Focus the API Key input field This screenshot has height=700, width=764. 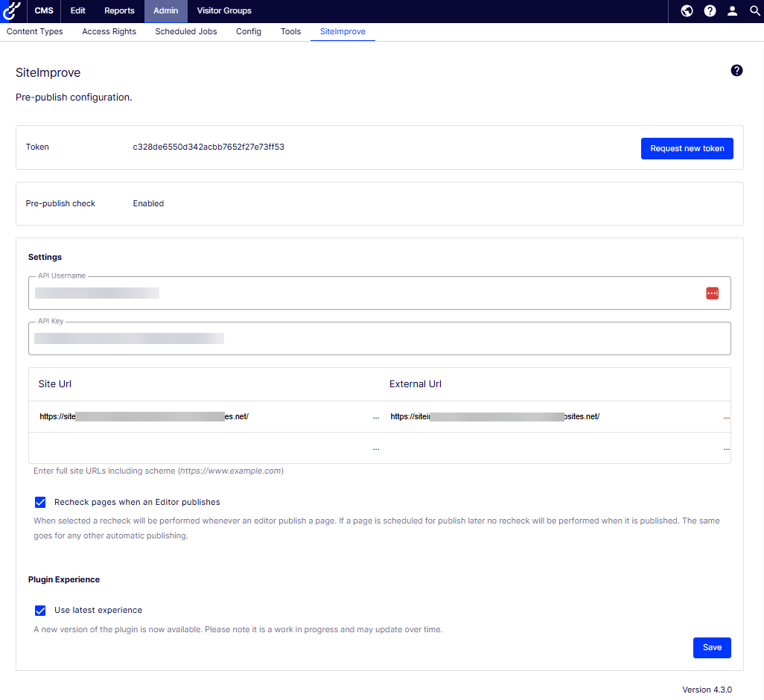click(380, 339)
